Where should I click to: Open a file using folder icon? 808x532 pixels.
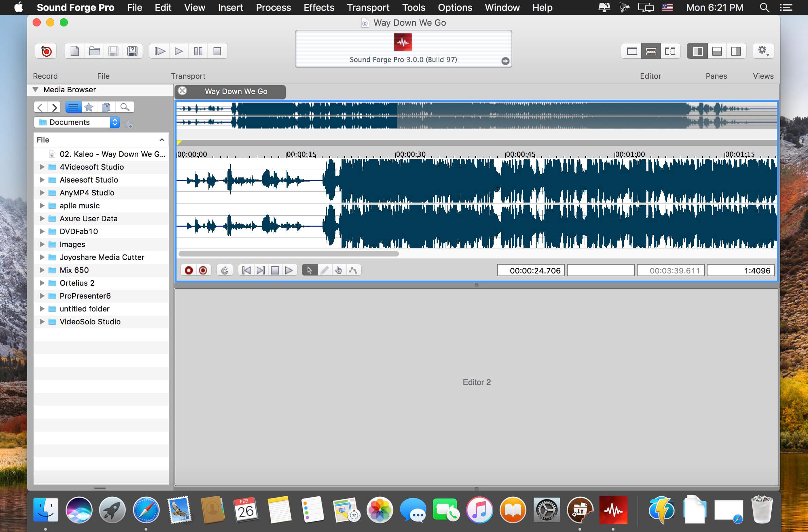click(94, 51)
